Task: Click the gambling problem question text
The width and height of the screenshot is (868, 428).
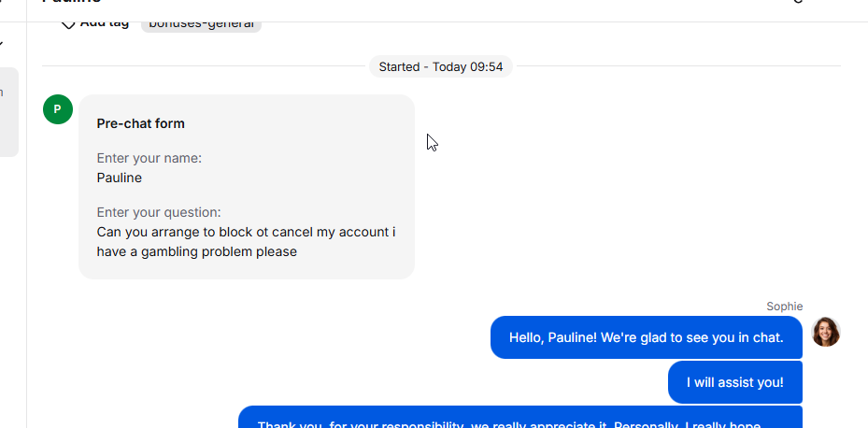Action: pos(246,242)
